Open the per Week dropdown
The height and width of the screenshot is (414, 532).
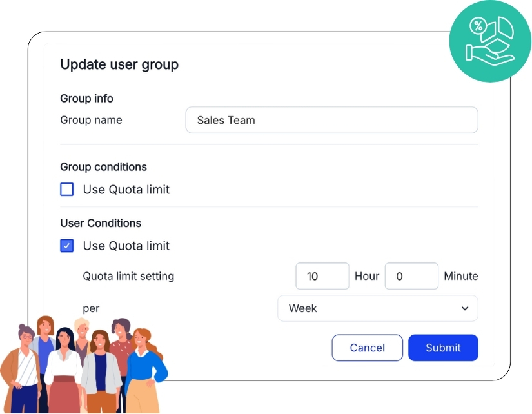coord(377,308)
